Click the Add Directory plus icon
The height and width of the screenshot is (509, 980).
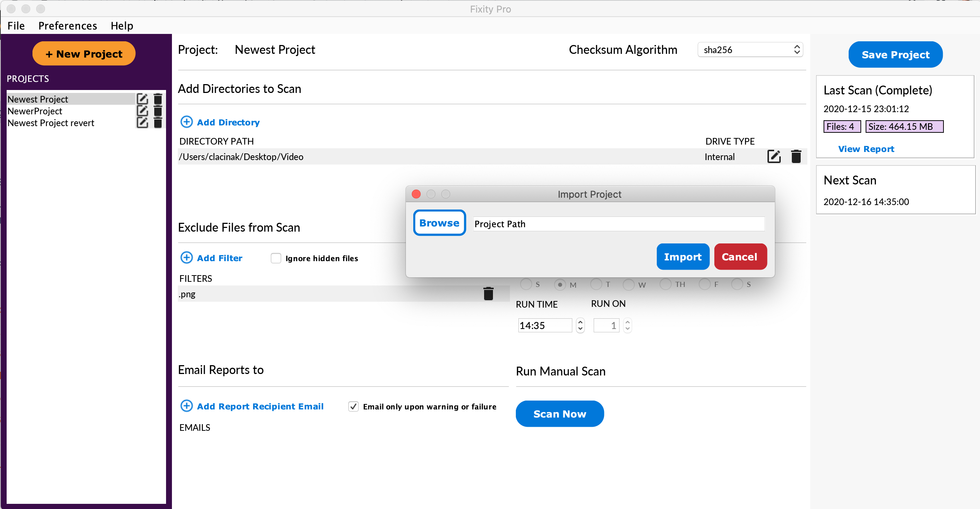tap(186, 122)
